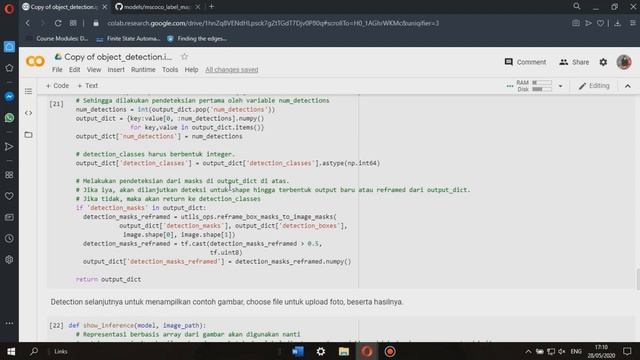Click the page vertical scrollbar
Viewport: 640px width, 360px height.
pos(637,279)
